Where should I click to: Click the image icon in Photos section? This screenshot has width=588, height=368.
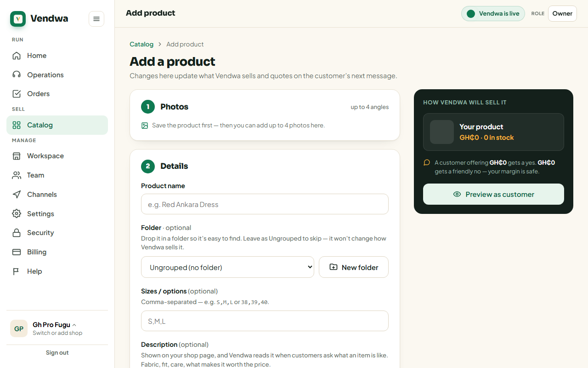point(145,126)
